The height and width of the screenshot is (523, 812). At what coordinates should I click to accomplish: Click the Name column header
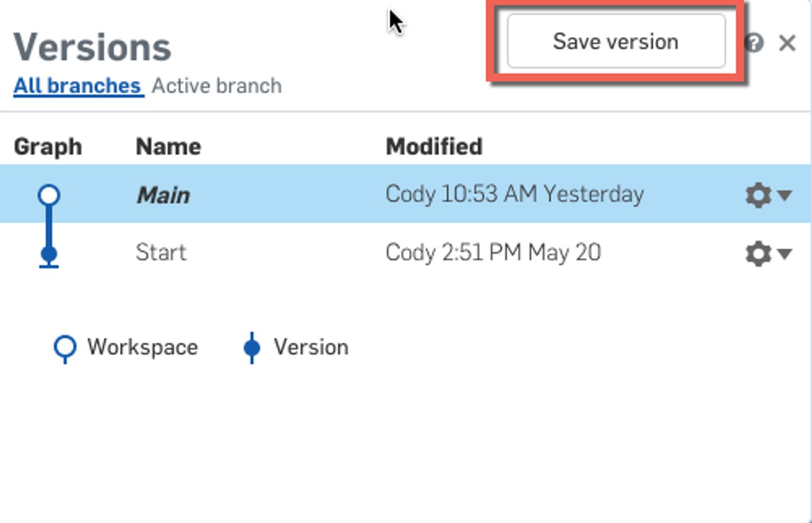(168, 147)
